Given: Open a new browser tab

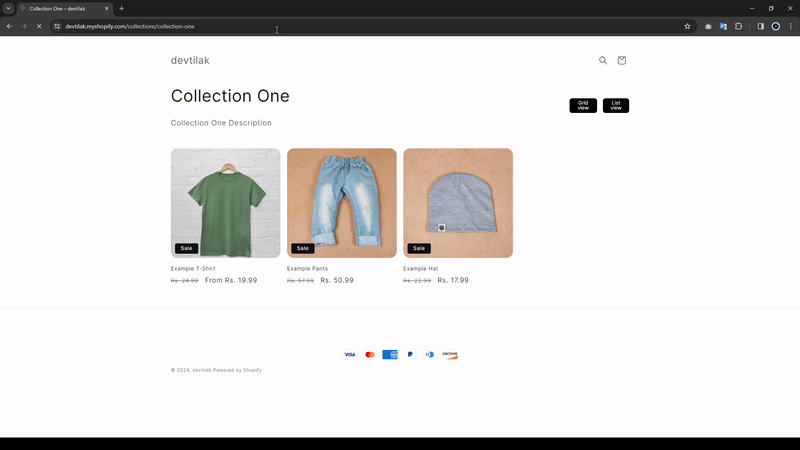Looking at the screenshot, I should (122, 8).
